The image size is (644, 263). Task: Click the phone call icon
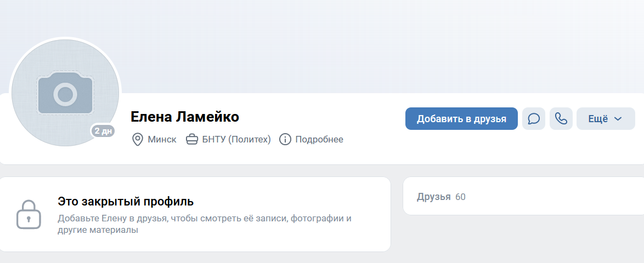click(561, 119)
